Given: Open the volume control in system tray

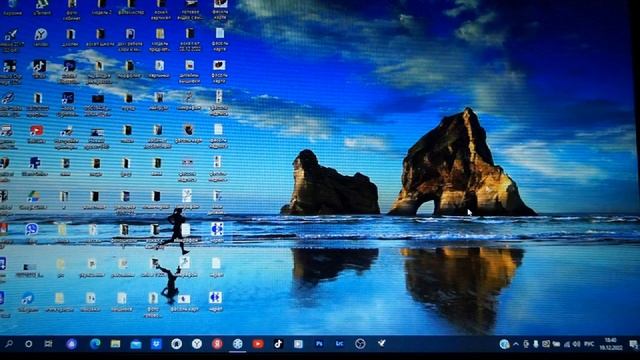Looking at the screenshot, I should click(x=576, y=344).
